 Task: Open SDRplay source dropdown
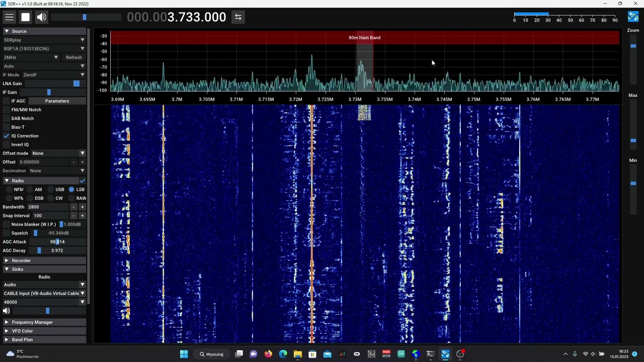(44, 40)
